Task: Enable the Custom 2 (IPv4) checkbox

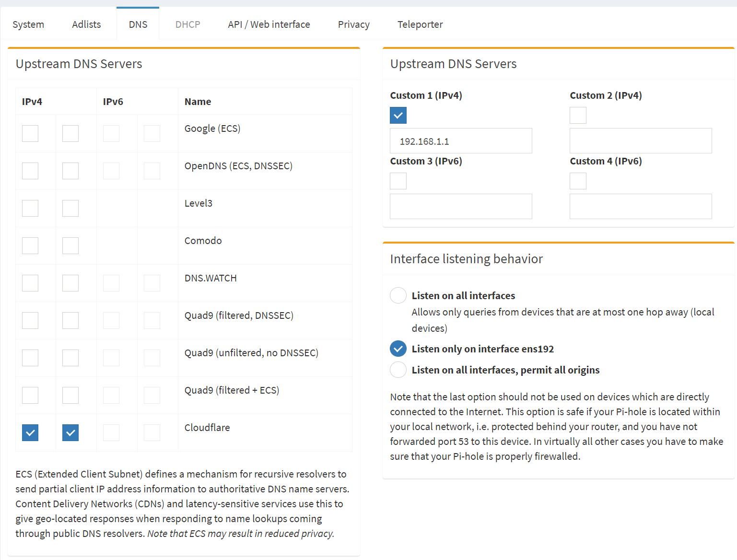Action: (x=578, y=115)
